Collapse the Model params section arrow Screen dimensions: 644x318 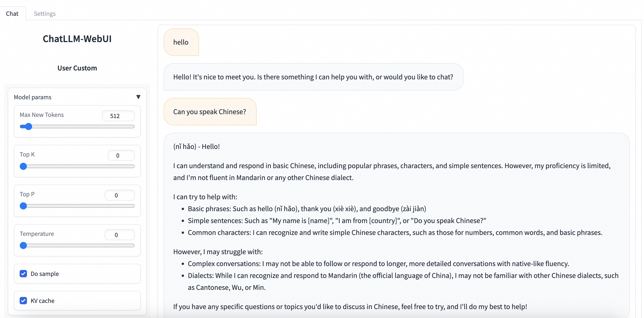(x=138, y=97)
